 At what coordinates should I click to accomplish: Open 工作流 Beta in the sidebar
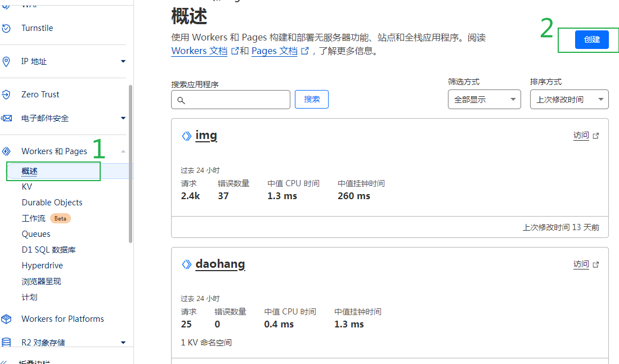[34, 218]
